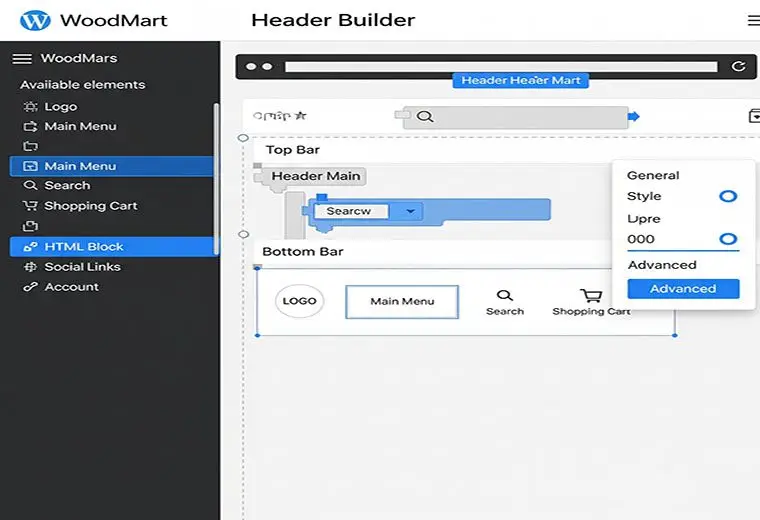Screen dimensions: 760x520
Task: Click the unlabeled icon below first Main Menu
Action: tap(30, 146)
